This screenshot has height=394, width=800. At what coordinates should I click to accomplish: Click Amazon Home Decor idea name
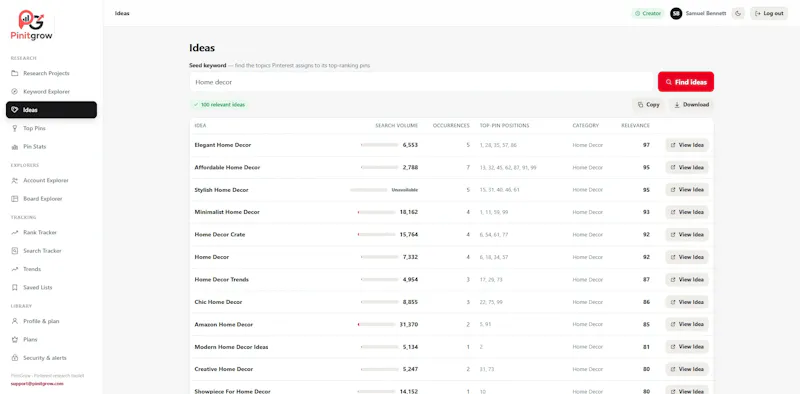[x=223, y=324]
